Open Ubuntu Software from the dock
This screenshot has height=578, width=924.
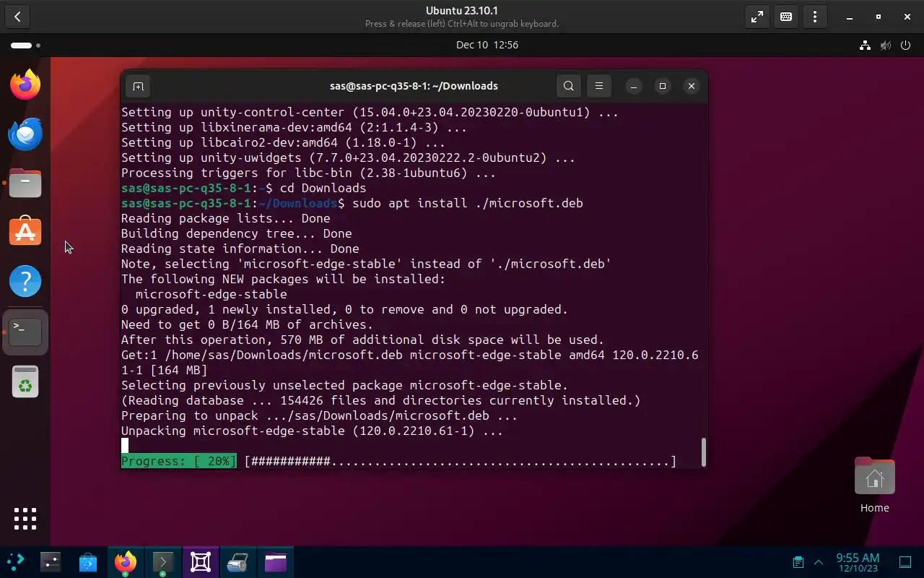25,232
